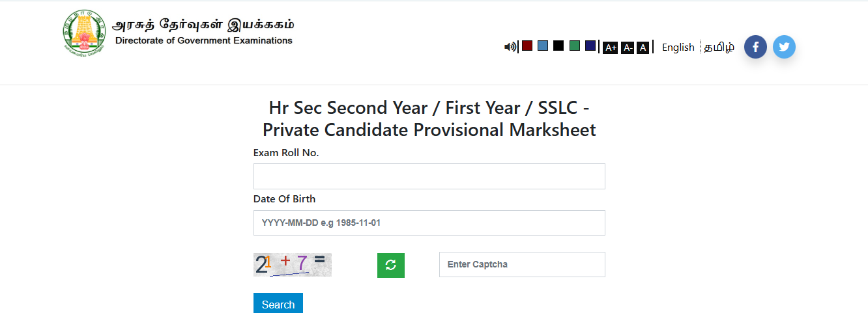Switch to the green color theme swatch
The height and width of the screenshot is (313, 868).
click(575, 46)
